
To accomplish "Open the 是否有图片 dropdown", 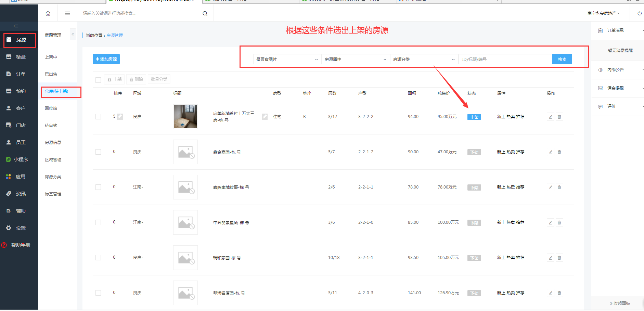I will pos(287,59).
